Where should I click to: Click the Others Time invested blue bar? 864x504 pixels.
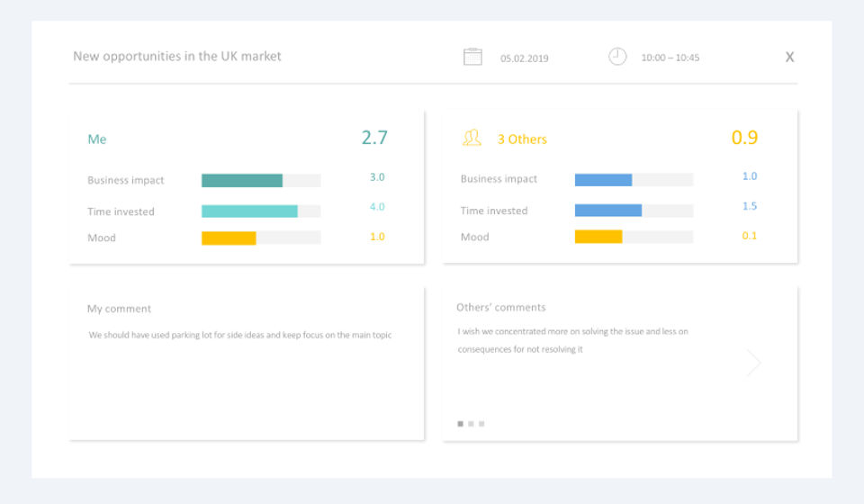634,210
